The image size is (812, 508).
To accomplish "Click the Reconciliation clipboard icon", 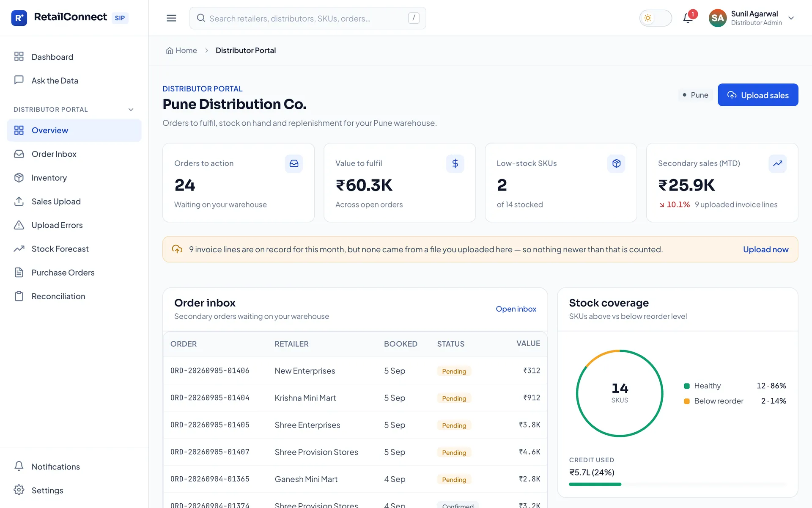I will (19, 296).
